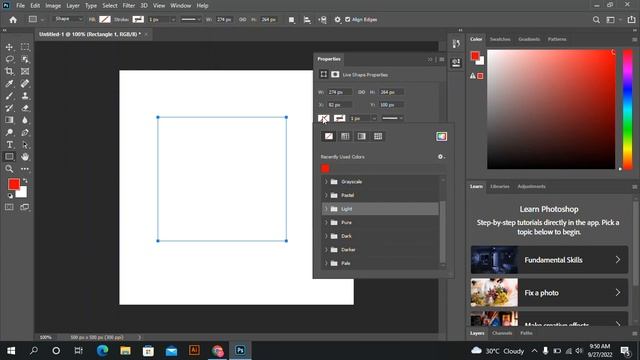The image size is (640, 360).
Task: Open the Layer menu
Action: 73,6
